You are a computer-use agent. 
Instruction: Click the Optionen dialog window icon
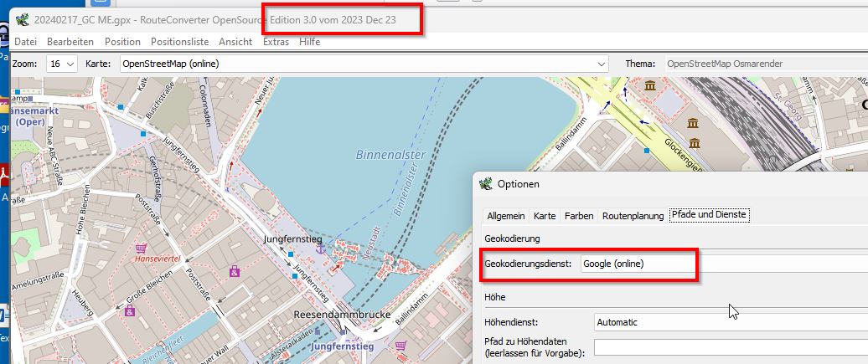tap(487, 183)
